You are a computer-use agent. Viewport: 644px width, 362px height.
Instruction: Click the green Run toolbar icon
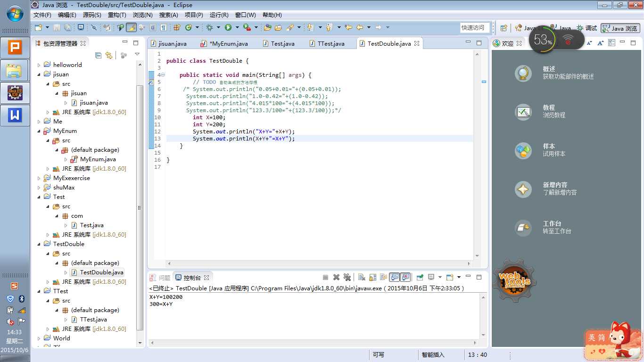(228, 27)
